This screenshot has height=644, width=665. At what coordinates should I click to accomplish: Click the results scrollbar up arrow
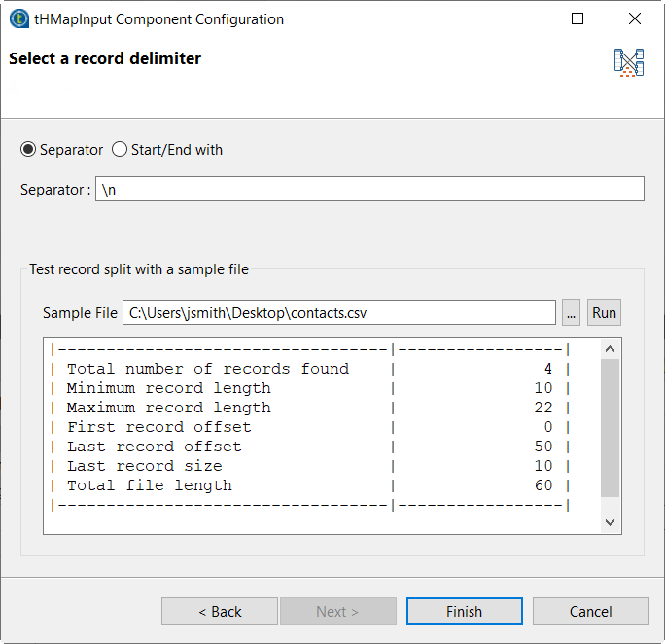[610, 349]
